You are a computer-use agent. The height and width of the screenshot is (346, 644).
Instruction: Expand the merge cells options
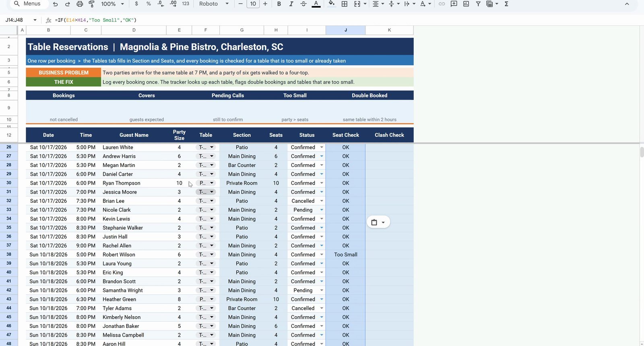pyautogui.click(x=365, y=4)
